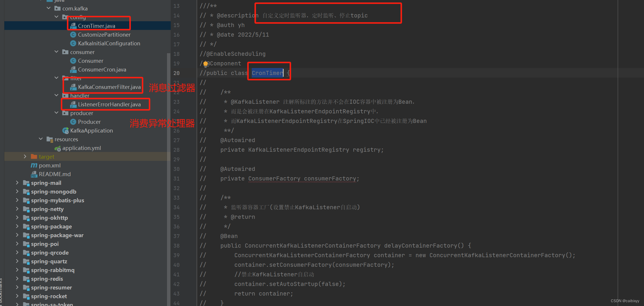
Task: Select the spring-okhttp module
Action: pyautogui.click(x=49, y=218)
